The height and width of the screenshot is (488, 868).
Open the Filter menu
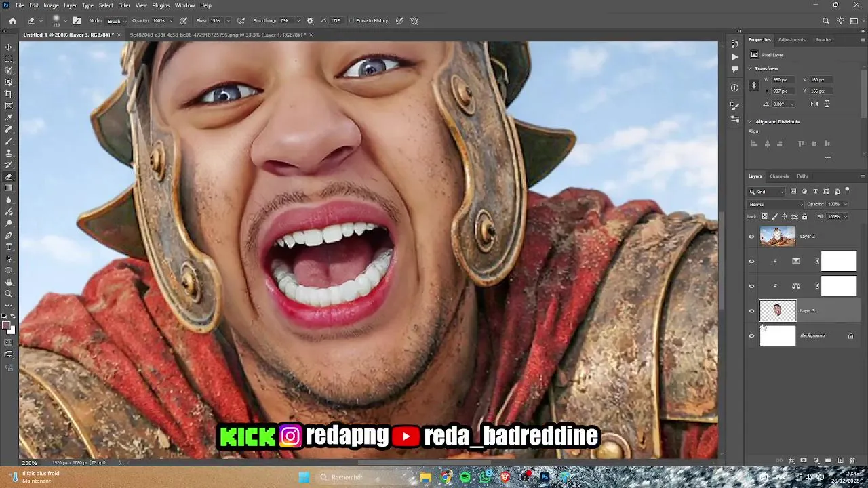(x=124, y=5)
